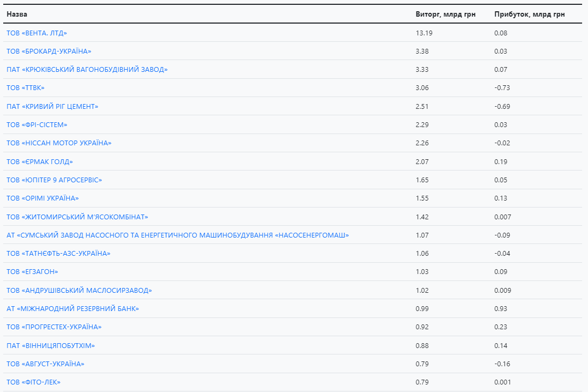Select revenue 0.79 in АВГУСТ-УКРАЇНА row
588x392 pixels.
click(422, 364)
